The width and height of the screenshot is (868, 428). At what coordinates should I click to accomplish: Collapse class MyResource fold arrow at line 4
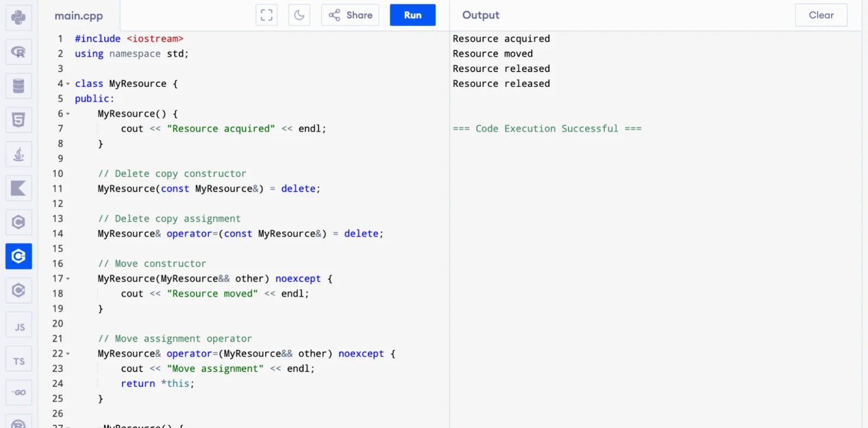point(68,84)
